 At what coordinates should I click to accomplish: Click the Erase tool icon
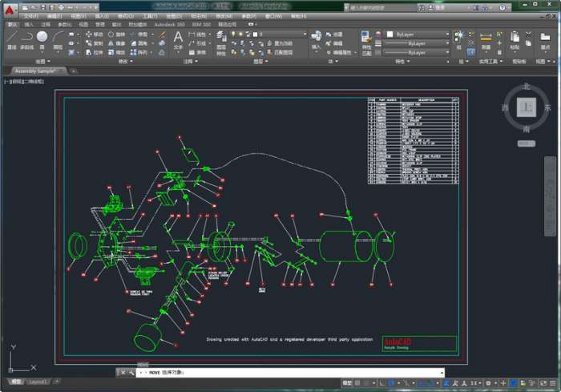pos(162,34)
